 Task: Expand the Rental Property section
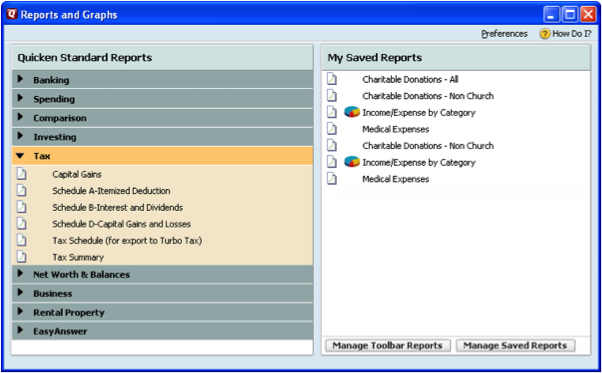pyautogui.click(x=21, y=312)
